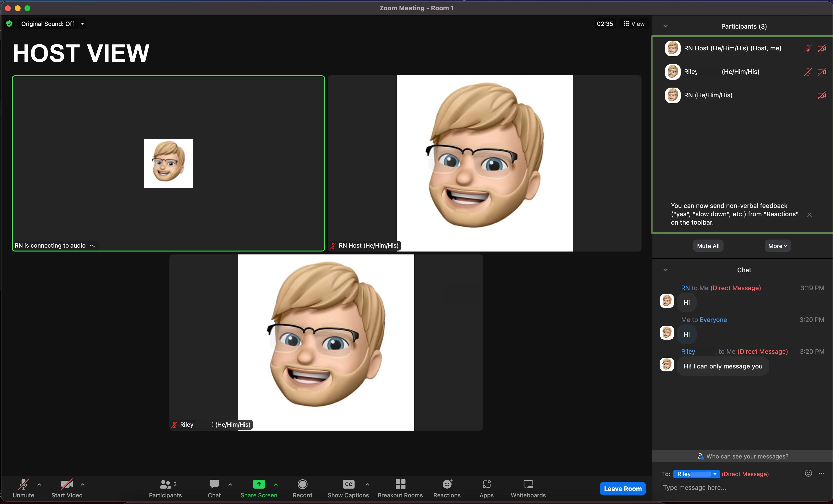This screenshot has width=833, height=504.
Task: Click the green encryption shield icon
Action: (x=10, y=24)
